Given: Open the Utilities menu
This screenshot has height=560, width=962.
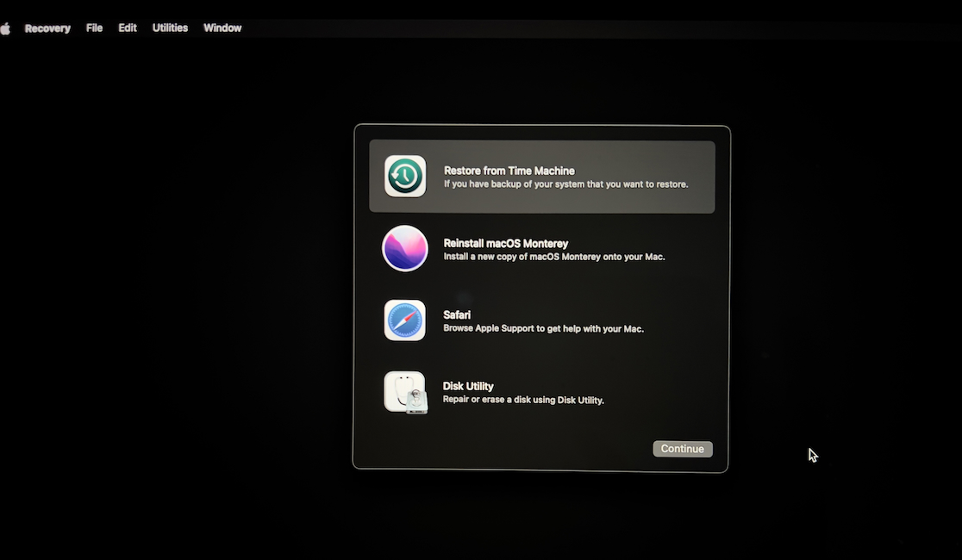Looking at the screenshot, I should point(170,28).
